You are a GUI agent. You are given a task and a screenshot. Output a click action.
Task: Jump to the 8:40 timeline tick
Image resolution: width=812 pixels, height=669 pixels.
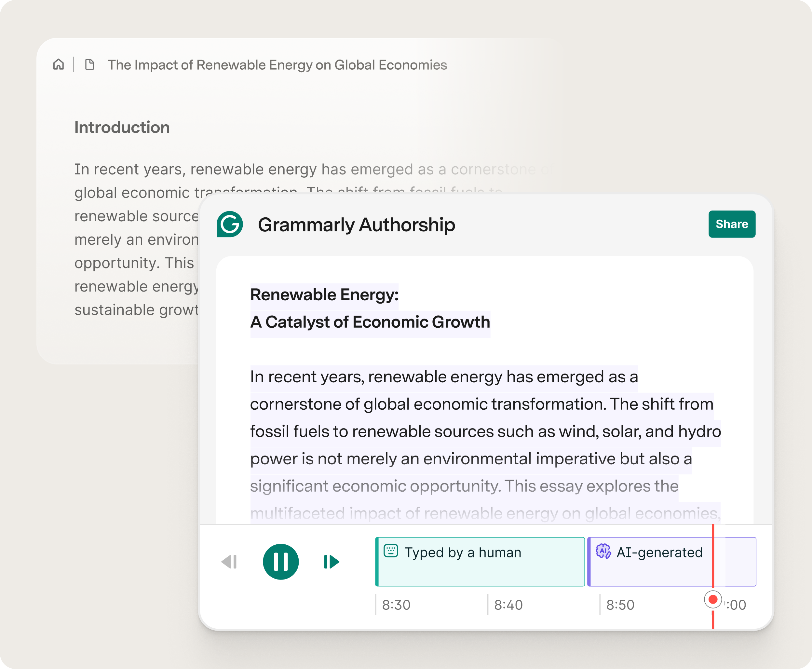pyautogui.click(x=508, y=605)
